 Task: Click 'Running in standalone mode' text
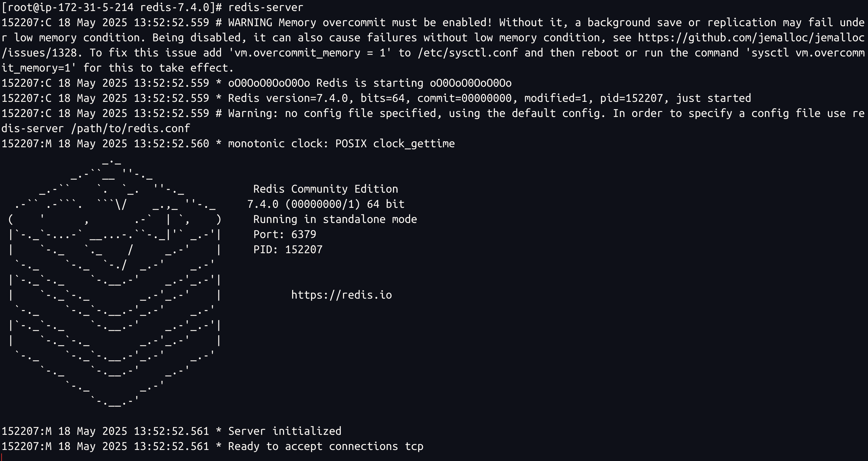(335, 219)
